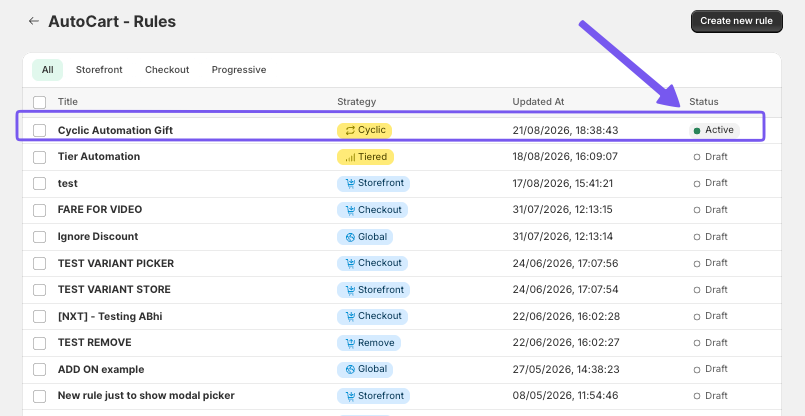Select the checkbox for the test rule
The image size is (805, 416).
click(40, 183)
